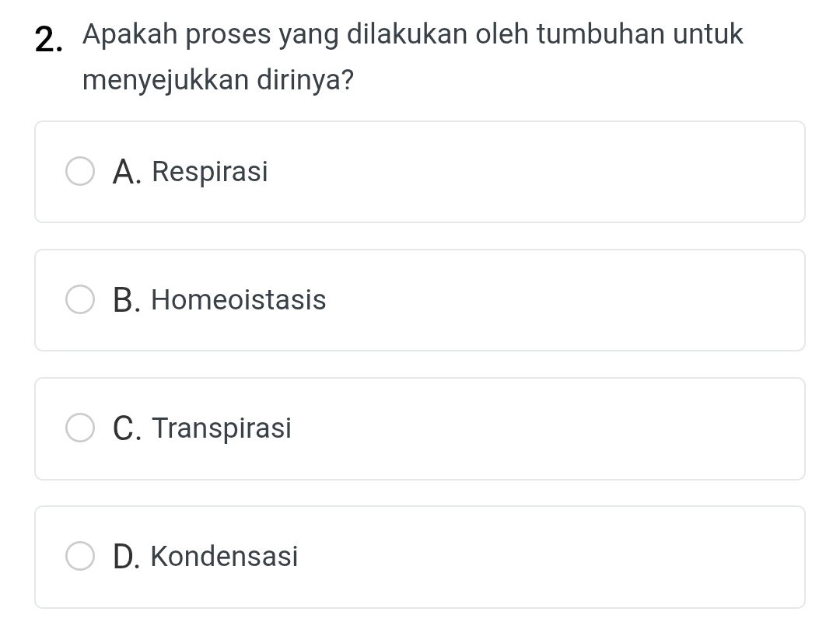840x622 pixels.
Task: Mark the Transpirasi radio button
Action: tap(79, 428)
